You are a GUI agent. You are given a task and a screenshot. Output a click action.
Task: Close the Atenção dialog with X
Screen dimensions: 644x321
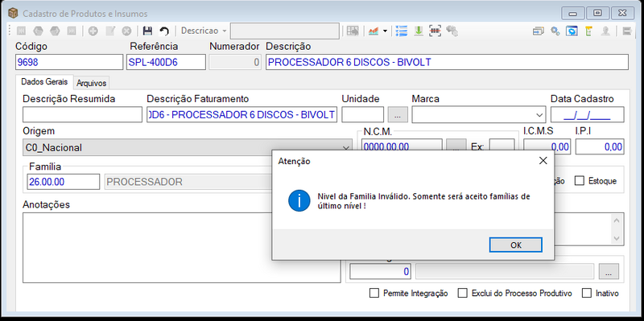pos(543,161)
